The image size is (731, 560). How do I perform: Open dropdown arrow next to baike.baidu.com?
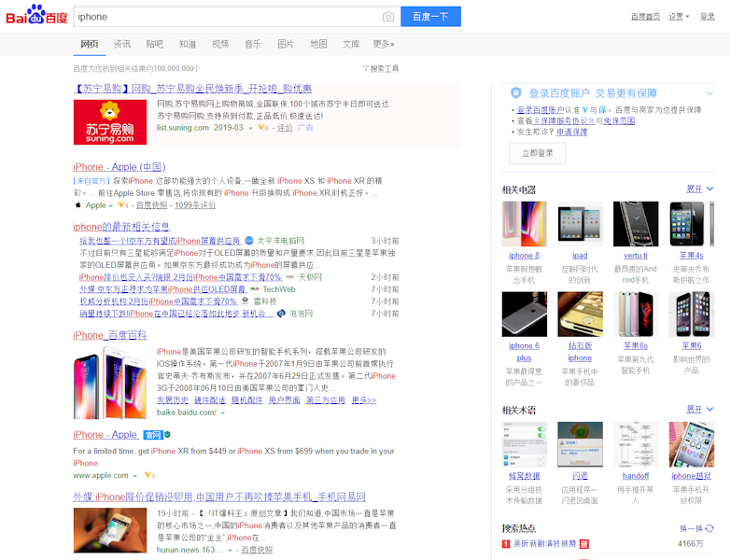point(223,413)
